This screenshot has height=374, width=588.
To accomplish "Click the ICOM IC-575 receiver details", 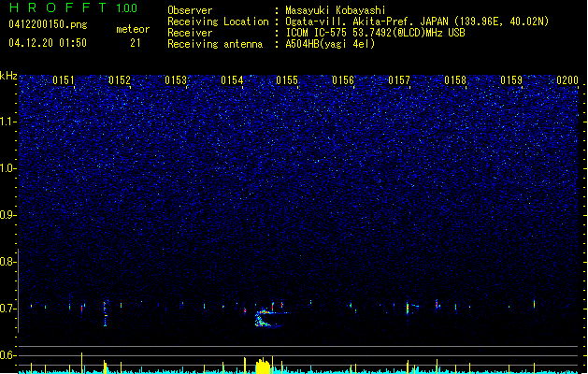I will 375,33.
